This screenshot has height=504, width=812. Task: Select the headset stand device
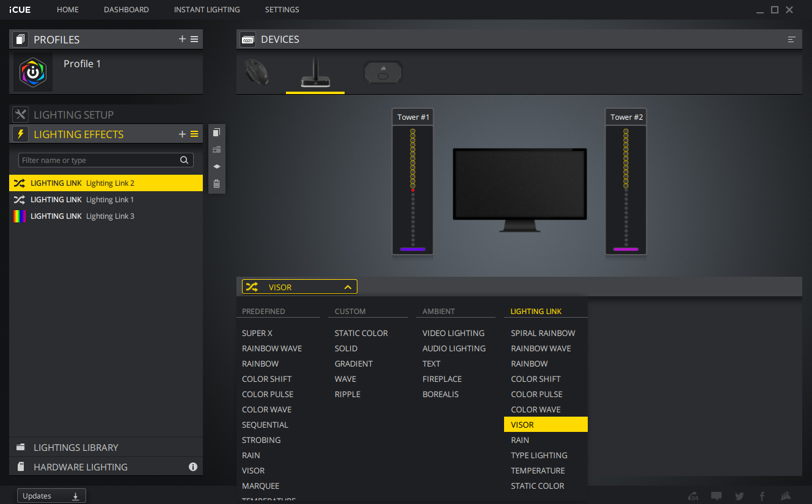point(382,73)
